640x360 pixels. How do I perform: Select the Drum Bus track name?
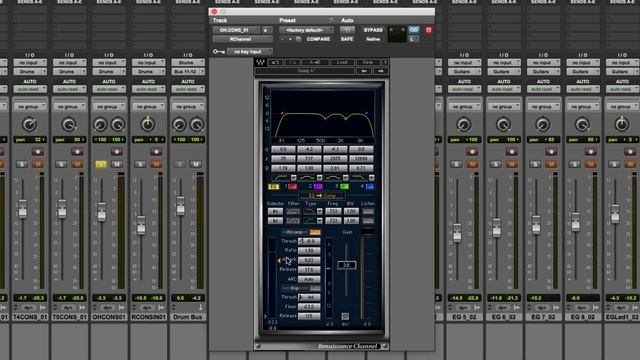[187, 317]
